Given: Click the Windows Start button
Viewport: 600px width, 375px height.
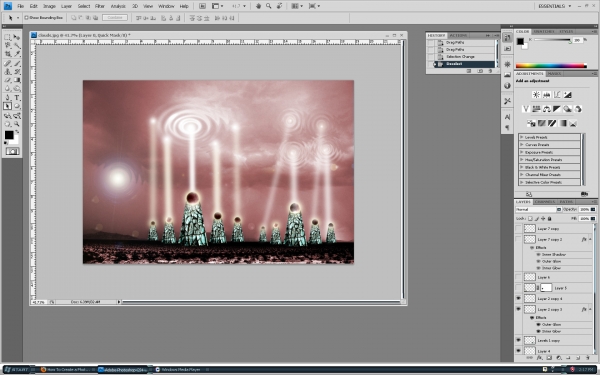Looking at the screenshot, I should tap(16, 370).
